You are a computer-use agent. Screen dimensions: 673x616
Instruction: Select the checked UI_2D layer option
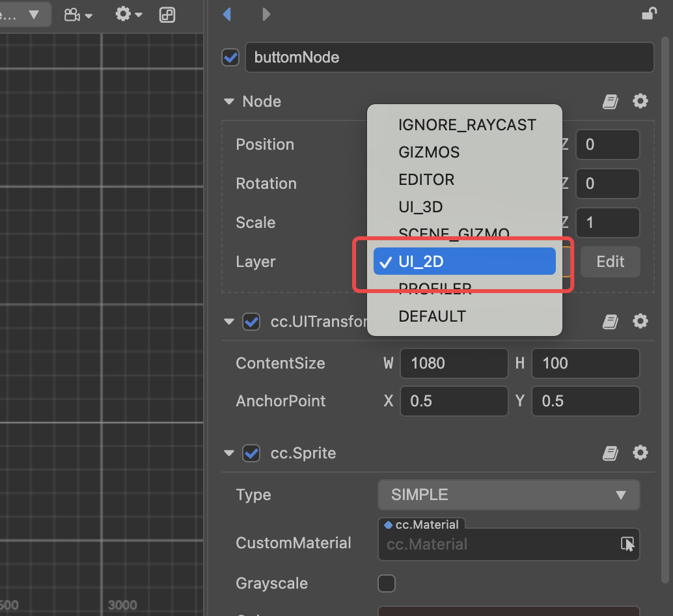click(465, 261)
